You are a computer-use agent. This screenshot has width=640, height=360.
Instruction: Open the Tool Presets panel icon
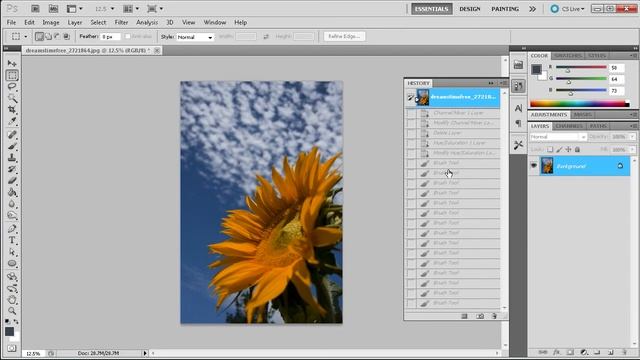tap(518, 145)
